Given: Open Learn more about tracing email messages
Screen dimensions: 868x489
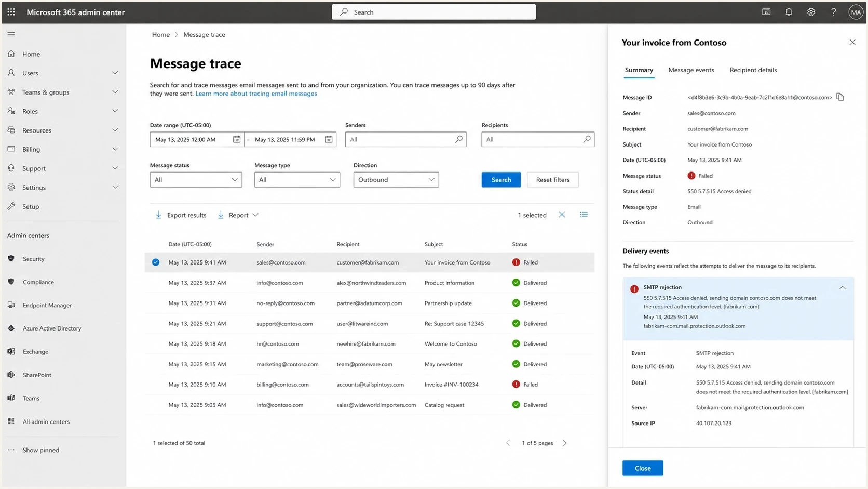Looking at the screenshot, I should tap(256, 94).
